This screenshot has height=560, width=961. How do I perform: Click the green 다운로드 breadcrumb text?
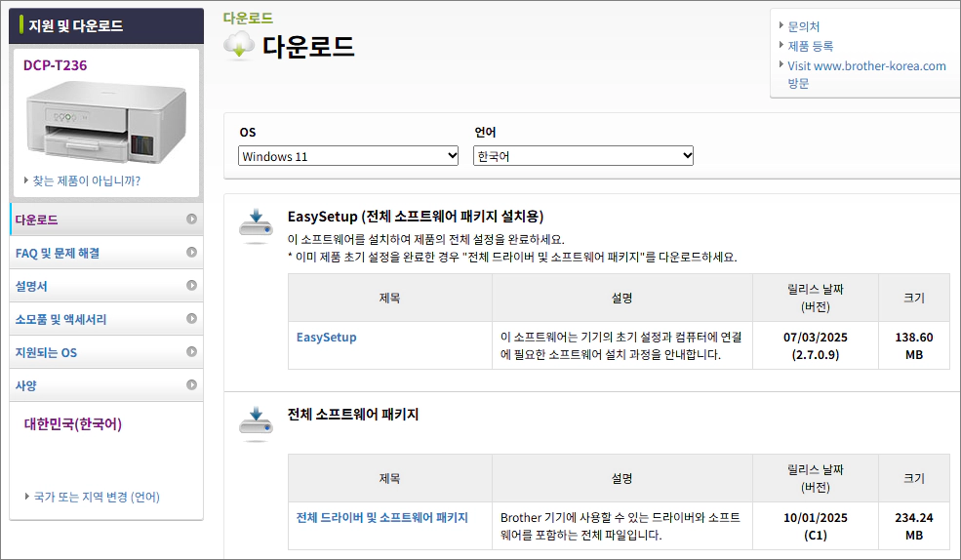point(248,18)
